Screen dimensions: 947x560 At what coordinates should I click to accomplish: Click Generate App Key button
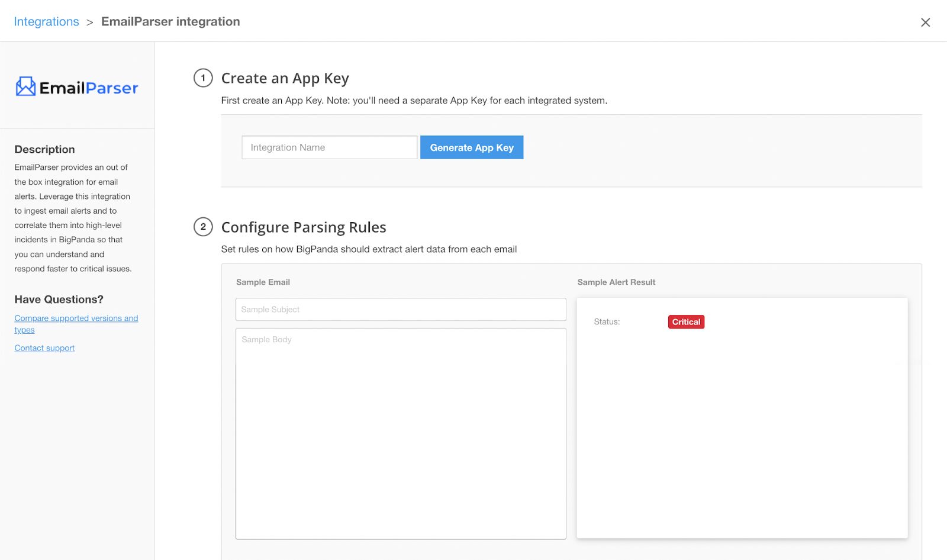(472, 147)
